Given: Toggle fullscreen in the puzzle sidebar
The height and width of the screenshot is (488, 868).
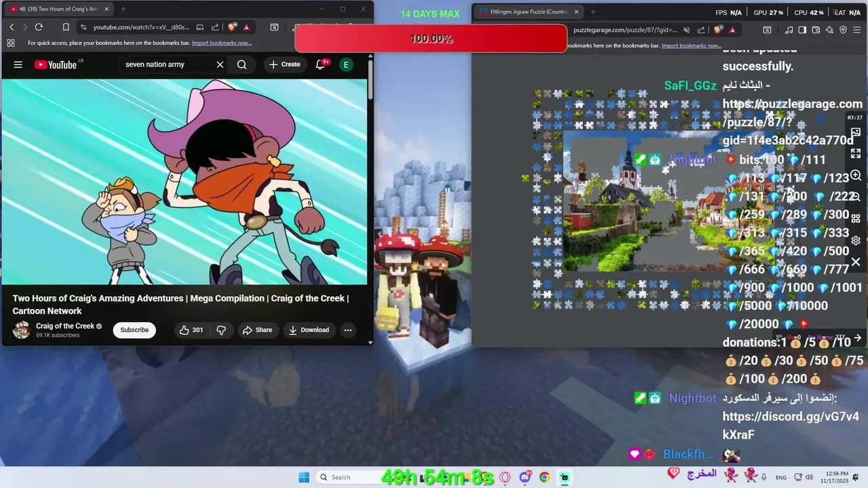Looking at the screenshot, I should click(856, 154).
